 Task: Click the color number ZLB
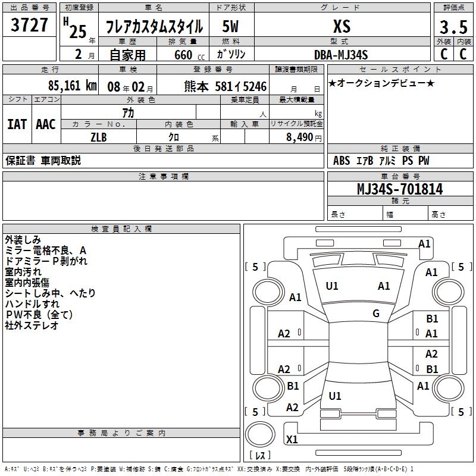pos(99,137)
